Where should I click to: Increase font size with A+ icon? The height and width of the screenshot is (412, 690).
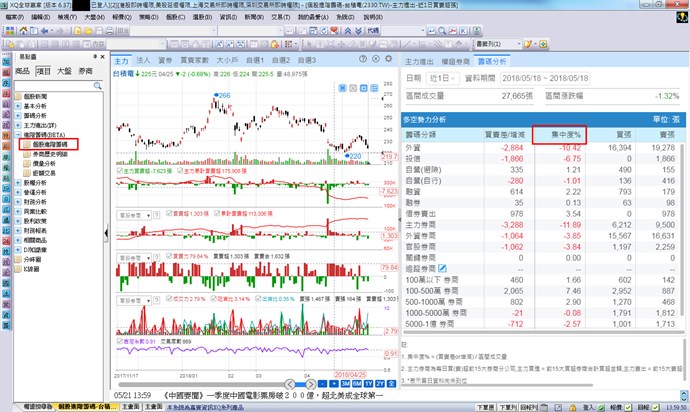219,44
